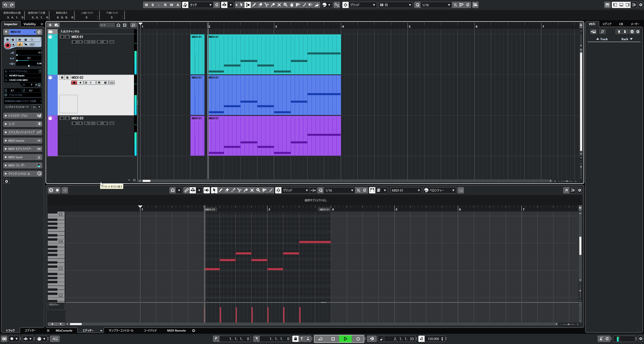Click the Undo arrow icon
The image size is (644, 344).
coord(5,5)
